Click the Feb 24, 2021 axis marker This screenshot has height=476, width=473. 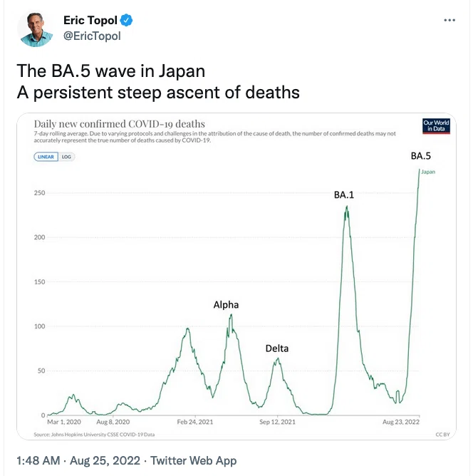pos(194,422)
